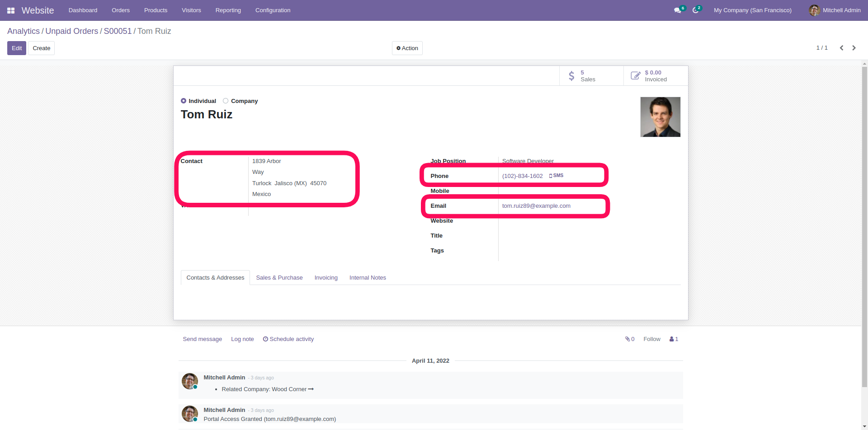Screen dimensions: 868x430
Task: Open the apps grid menu icon
Action: (x=11, y=10)
